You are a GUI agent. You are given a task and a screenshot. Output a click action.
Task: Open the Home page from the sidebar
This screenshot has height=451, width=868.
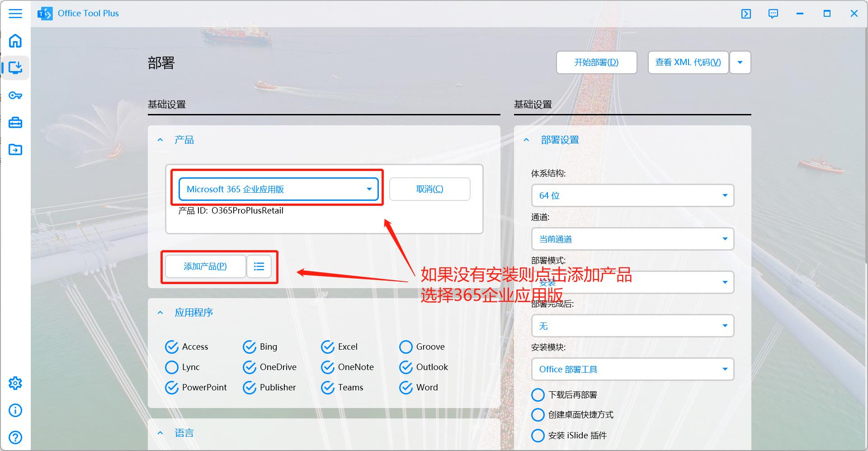[x=15, y=41]
